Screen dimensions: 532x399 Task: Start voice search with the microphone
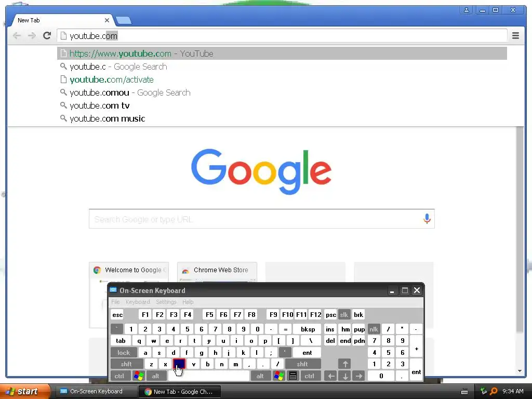tap(427, 219)
